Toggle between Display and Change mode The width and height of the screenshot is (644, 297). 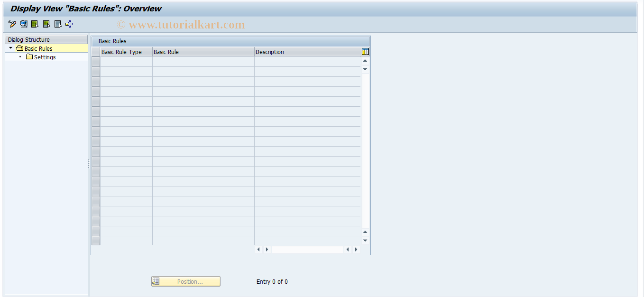coord(12,24)
